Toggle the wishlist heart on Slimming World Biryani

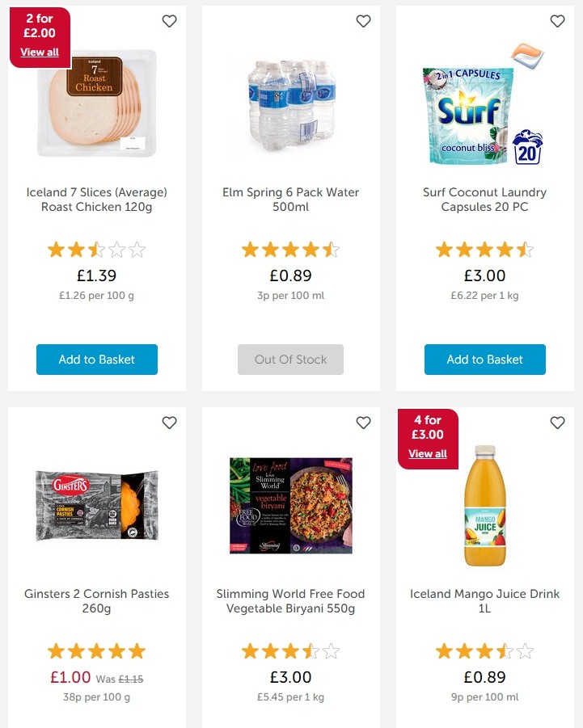coord(363,423)
